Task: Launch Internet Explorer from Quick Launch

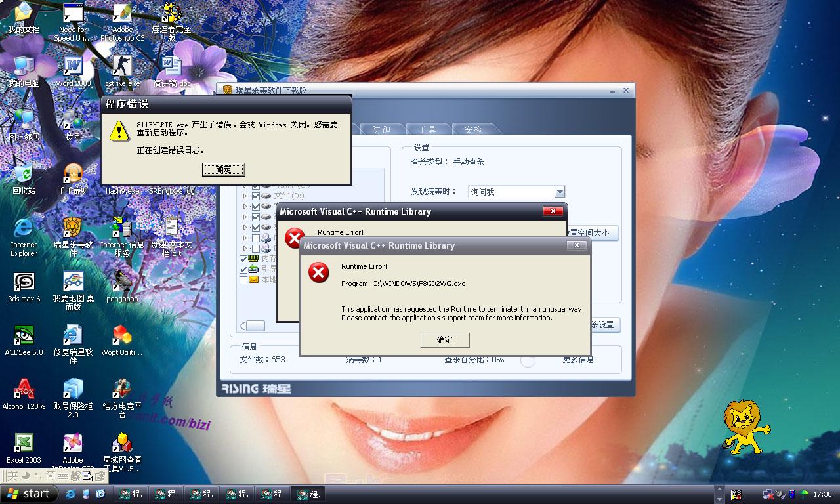Action: [70, 494]
